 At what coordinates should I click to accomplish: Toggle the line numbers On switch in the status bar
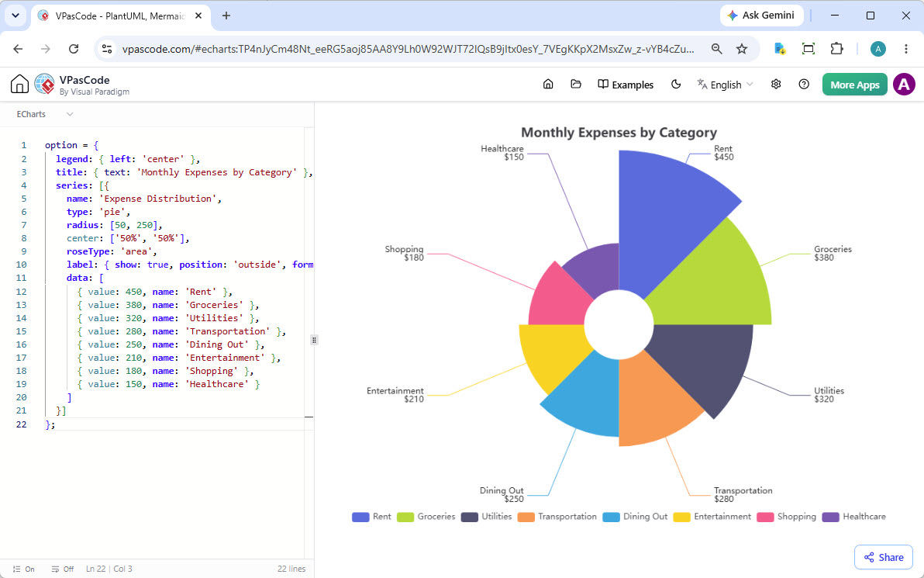[24, 569]
